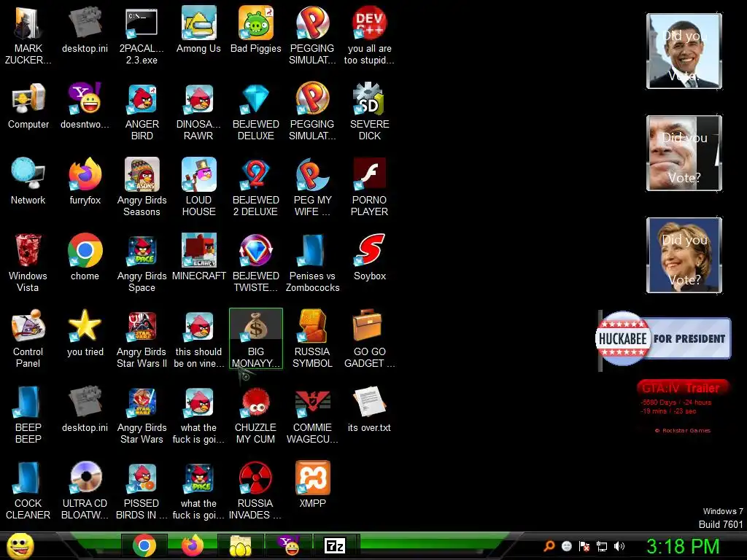The width and height of the screenshot is (747, 560).
Task: Click the Hillary Clinton 'Did you Vote?' gadget
Action: [x=684, y=254]
